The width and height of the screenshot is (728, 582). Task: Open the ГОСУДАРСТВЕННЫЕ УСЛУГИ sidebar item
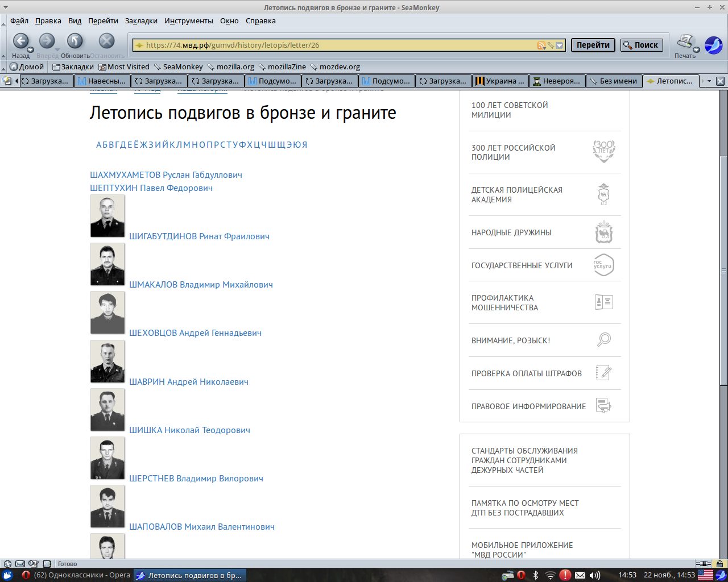pos(522,265)
